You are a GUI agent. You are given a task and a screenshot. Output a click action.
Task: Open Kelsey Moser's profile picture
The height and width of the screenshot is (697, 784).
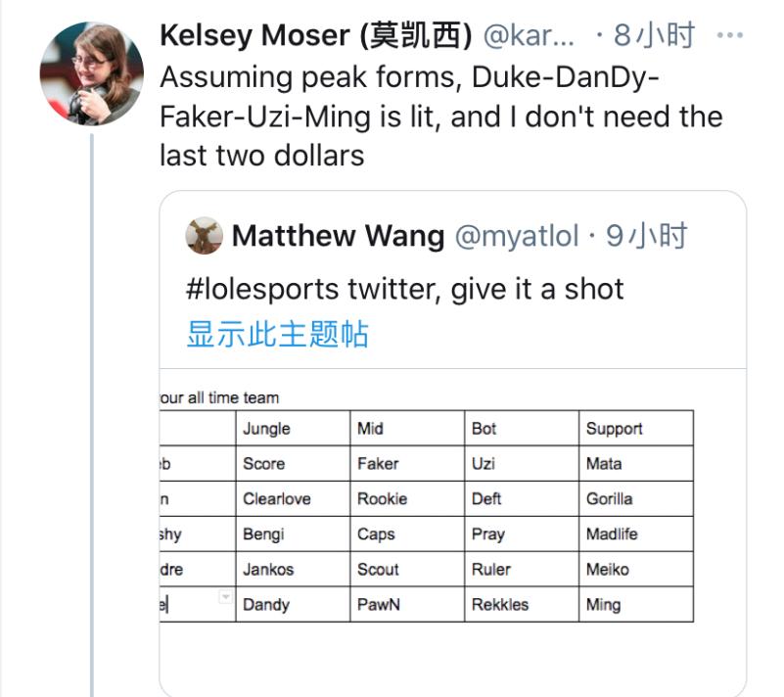pos(89,73)
